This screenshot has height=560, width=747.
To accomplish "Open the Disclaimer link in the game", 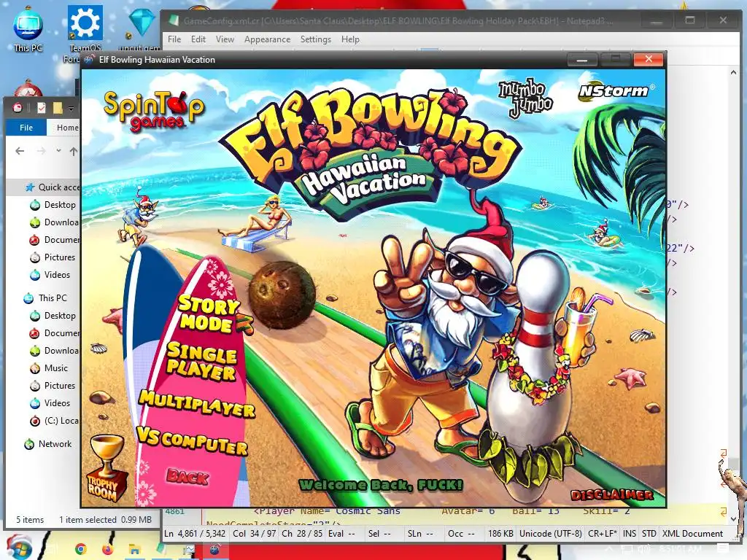I will coord(612,495).
